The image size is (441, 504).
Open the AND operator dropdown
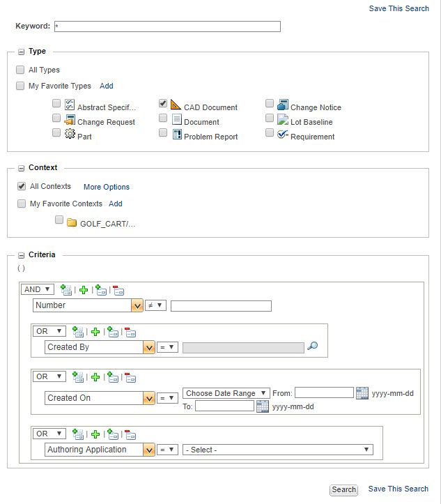38,289
